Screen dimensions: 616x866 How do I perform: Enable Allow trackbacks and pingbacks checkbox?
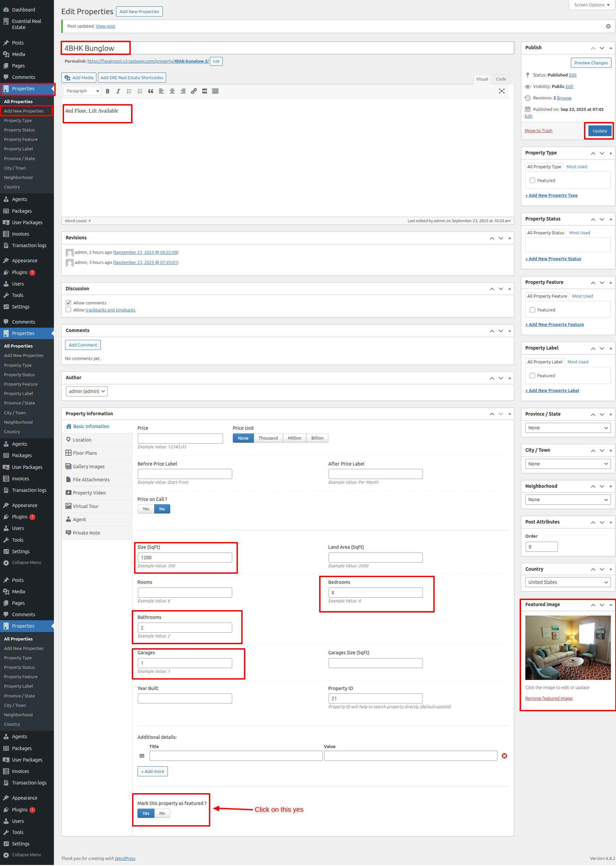click(69, 310)
